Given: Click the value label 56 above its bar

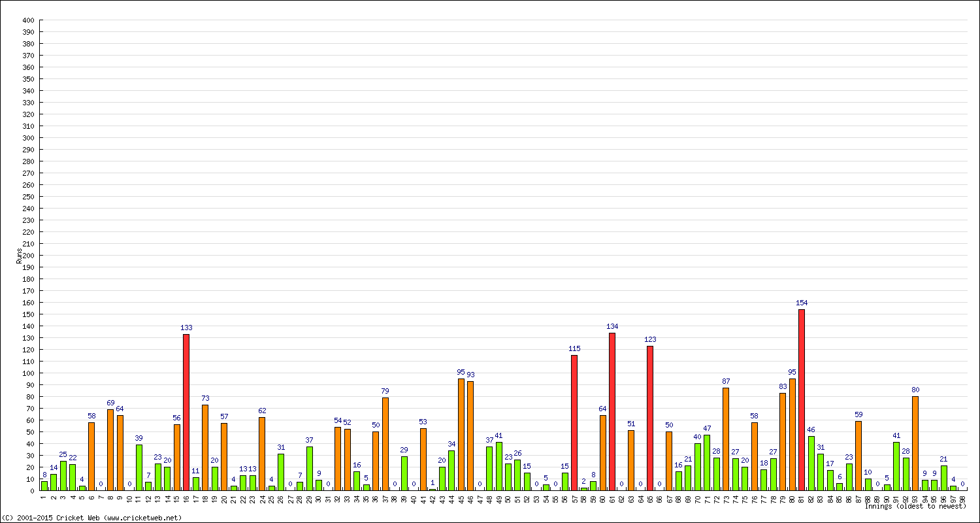Looking at the screenshot, I should pos(177,418).
